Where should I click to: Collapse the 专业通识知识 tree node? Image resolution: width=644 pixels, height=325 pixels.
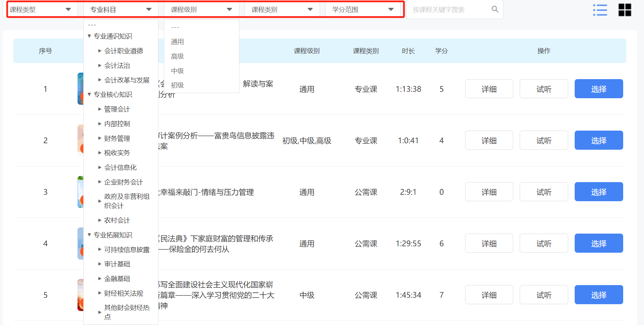click(89, 36)
